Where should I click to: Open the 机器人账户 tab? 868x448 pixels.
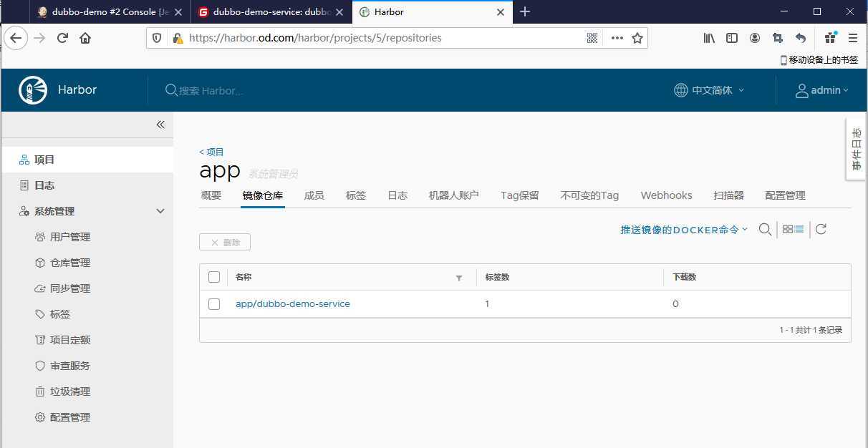pyautogui.click(x=454, y=195)
